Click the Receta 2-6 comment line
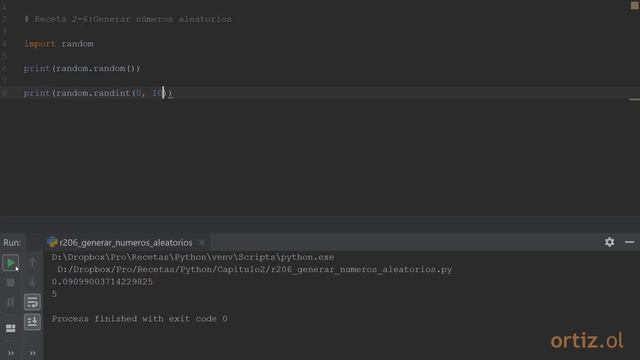 tap(128, 19)
